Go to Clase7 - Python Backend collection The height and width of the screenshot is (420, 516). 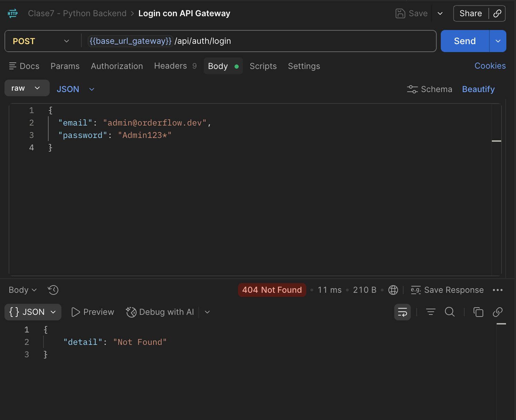pos(77,13)
